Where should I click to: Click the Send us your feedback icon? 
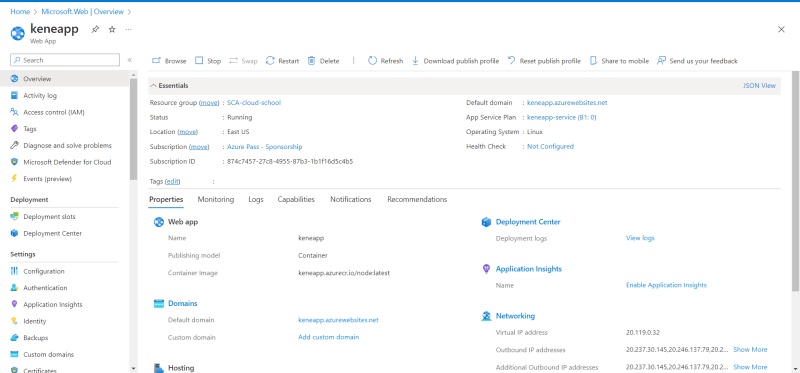pyautogui.click(x=661, y=61)
